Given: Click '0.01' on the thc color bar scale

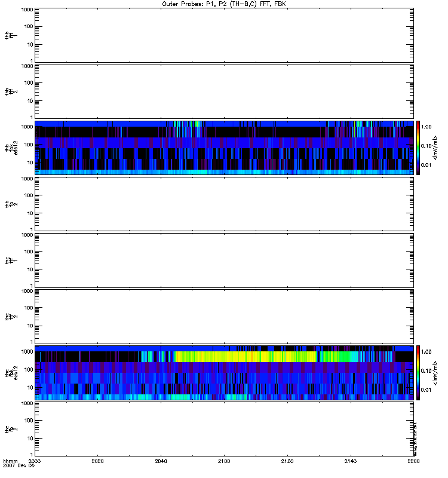Looking at the screenshot, I should (426, 390).
